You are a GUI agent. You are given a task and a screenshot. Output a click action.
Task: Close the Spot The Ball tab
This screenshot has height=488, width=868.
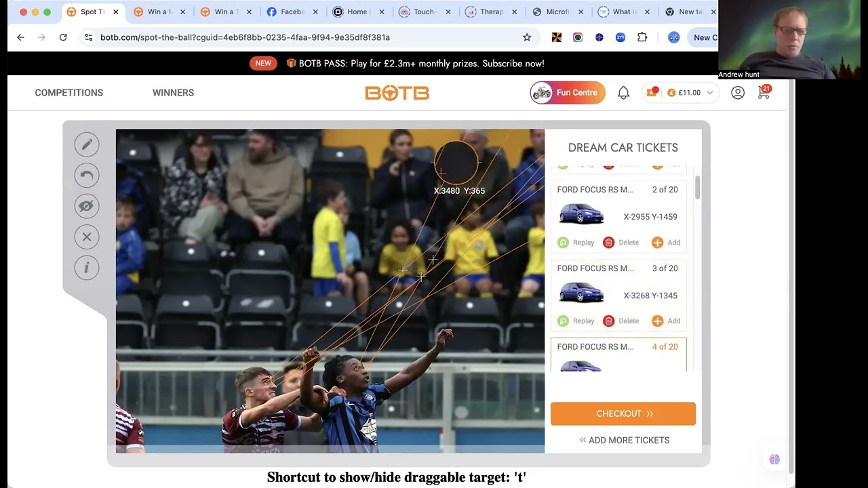(x=116, y=12)
